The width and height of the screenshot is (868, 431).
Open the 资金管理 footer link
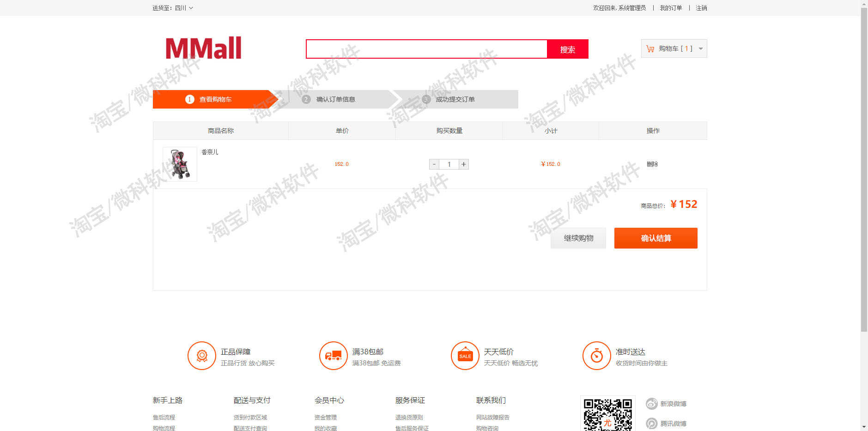click(x=326, y=417)
